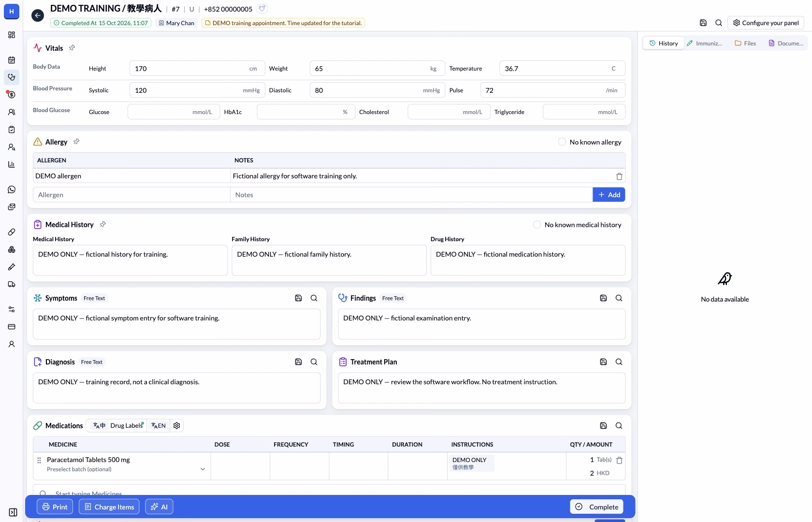Select No known allergy option

pyautogui.click(x=562, y=142)
